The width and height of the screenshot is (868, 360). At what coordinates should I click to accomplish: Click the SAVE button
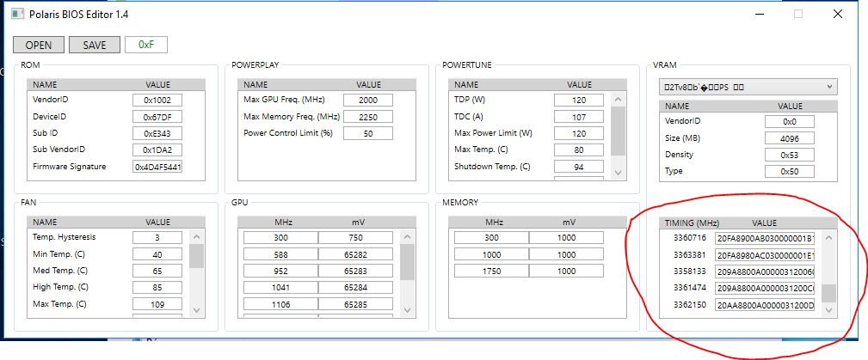pyautogui.click(x=95, y=46)
